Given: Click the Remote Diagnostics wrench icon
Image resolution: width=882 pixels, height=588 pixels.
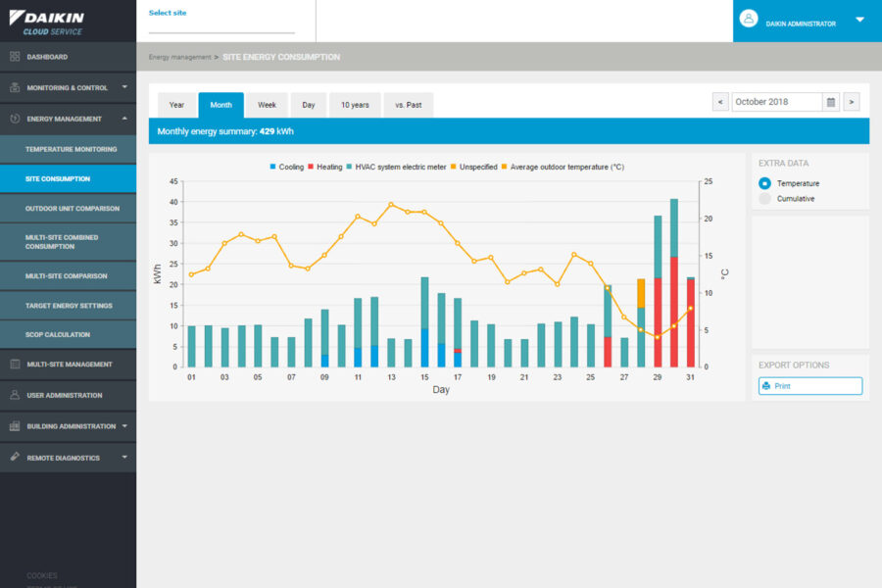Looking at the screenshot, I should [x=15, y=457].
